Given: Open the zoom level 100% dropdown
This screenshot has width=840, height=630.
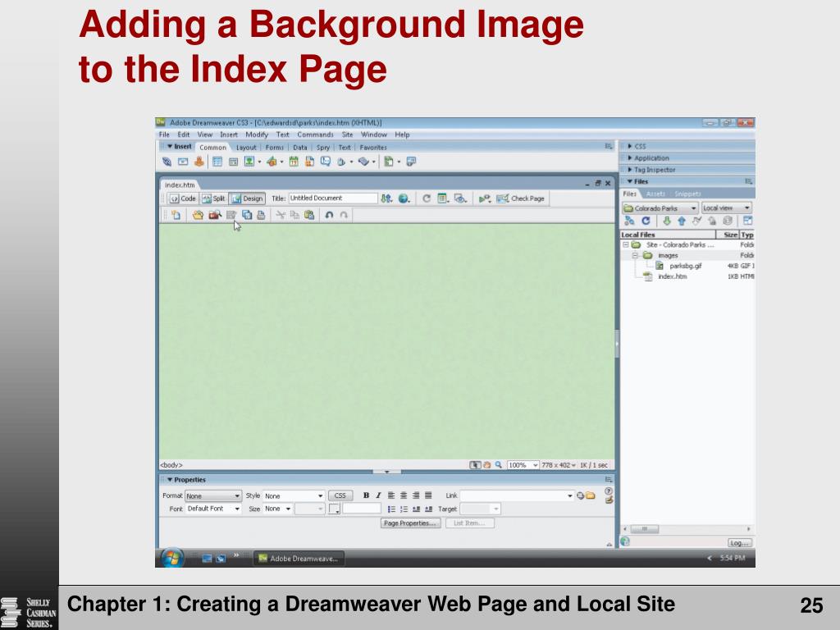Looking at the screenshot, I should (523, 465).
